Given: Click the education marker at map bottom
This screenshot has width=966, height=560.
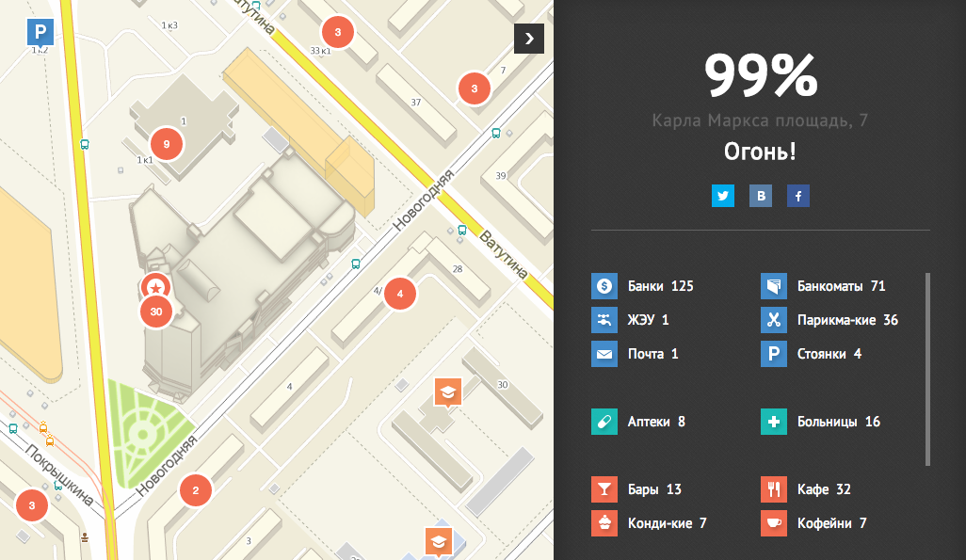Looking at the screenshot, I should pos(439,542).
